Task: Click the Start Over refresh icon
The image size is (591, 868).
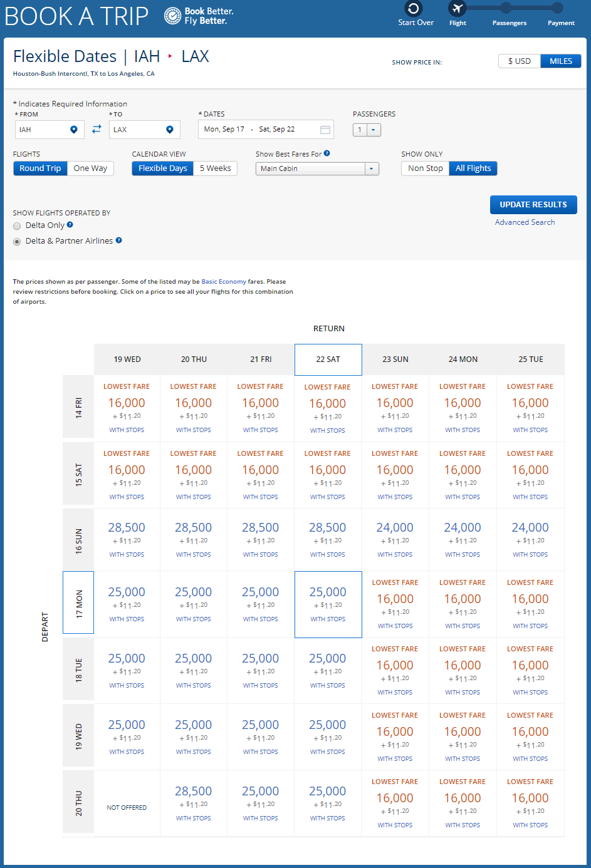Action: (413, 9)
